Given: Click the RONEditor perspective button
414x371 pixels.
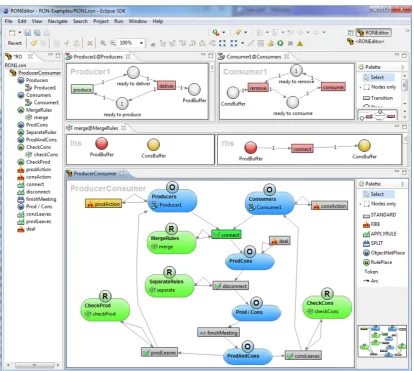Looking at the screenshot, I should (x=373, y=33).
